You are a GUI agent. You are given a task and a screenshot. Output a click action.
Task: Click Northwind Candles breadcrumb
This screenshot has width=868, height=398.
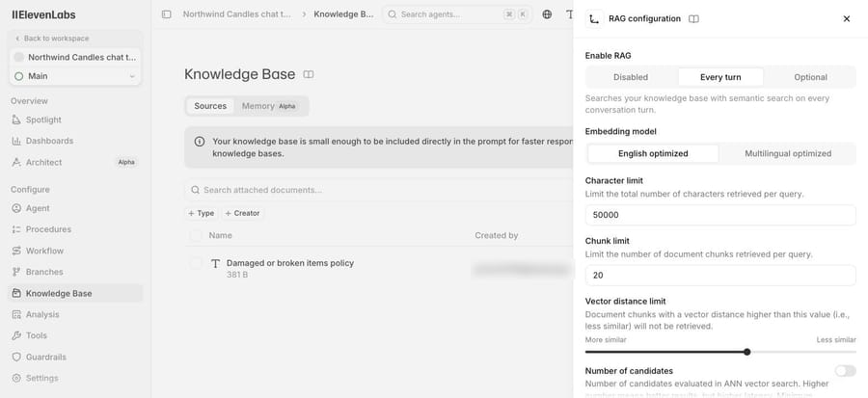[x=237, y=14]
